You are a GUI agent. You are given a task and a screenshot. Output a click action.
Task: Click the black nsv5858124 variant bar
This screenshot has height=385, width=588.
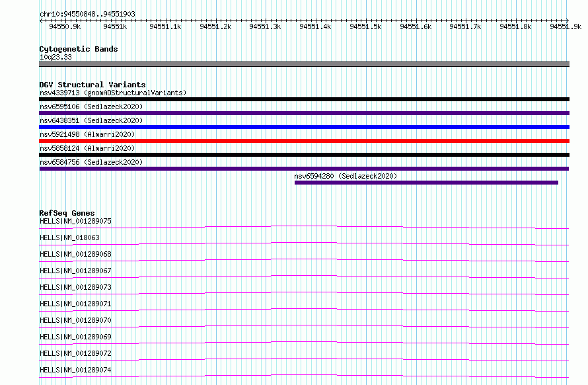pyautogui.click(x=304, y=155)
